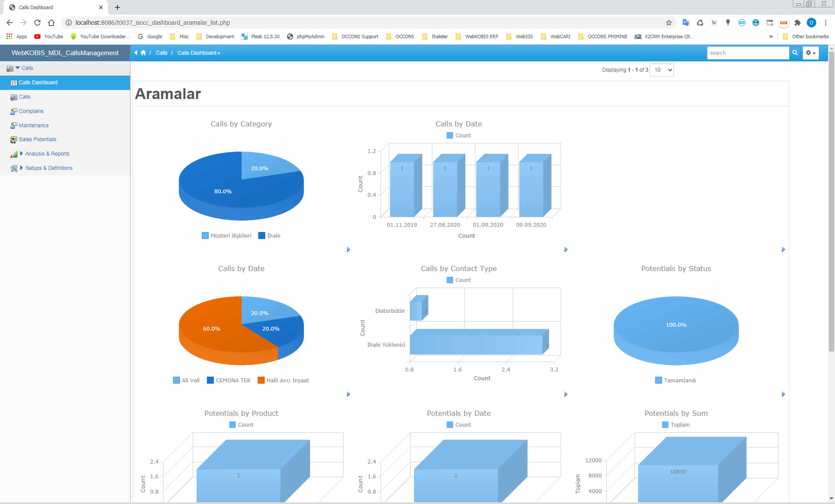
Task: Toggle Halil Avcı İnşaat legend swatch
Action: pyautogui.click(x=261, y=380)
